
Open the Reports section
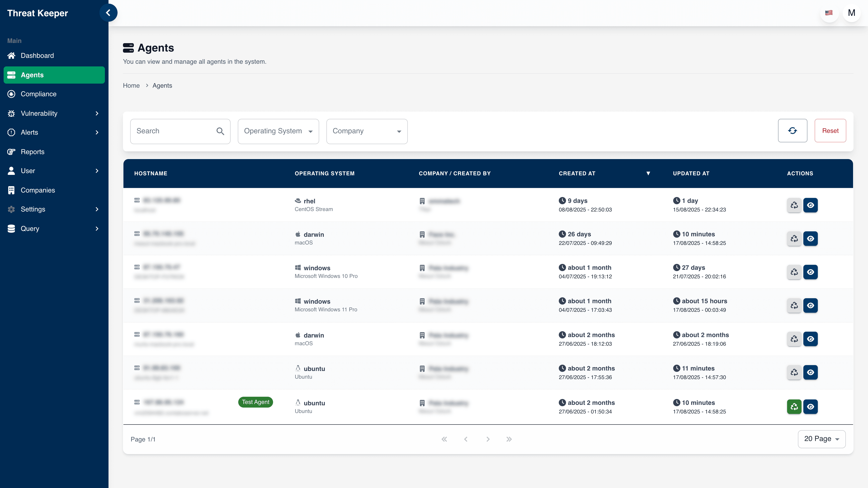pos(33,152)
